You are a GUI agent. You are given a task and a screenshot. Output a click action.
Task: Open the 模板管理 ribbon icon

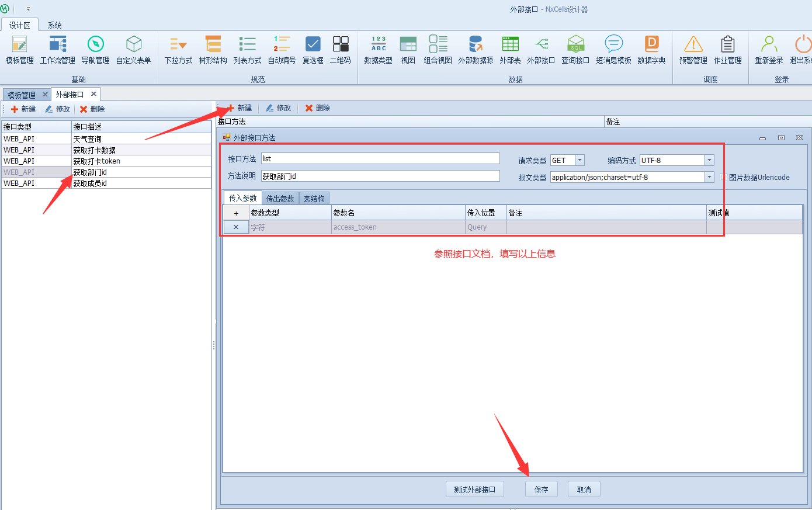coord(19,44)
